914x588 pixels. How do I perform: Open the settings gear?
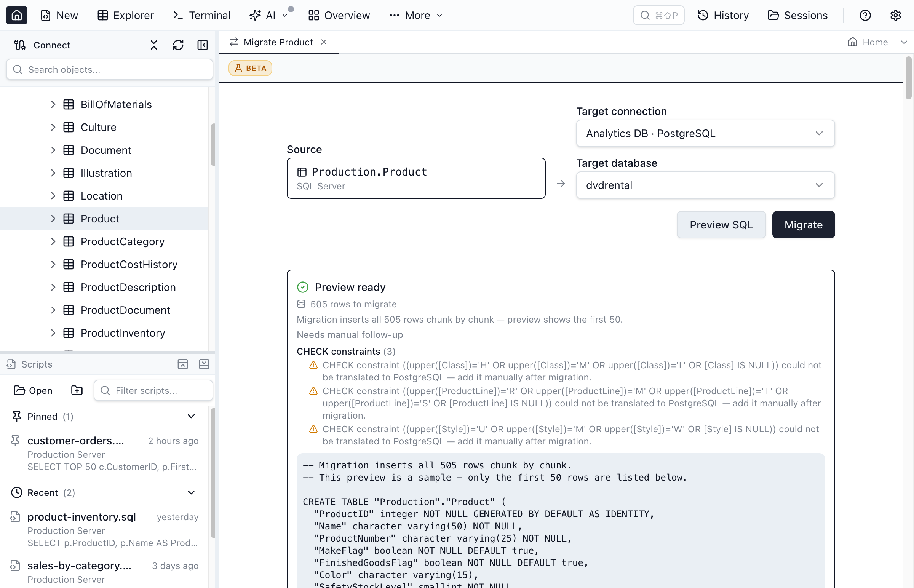click(895, 15)
